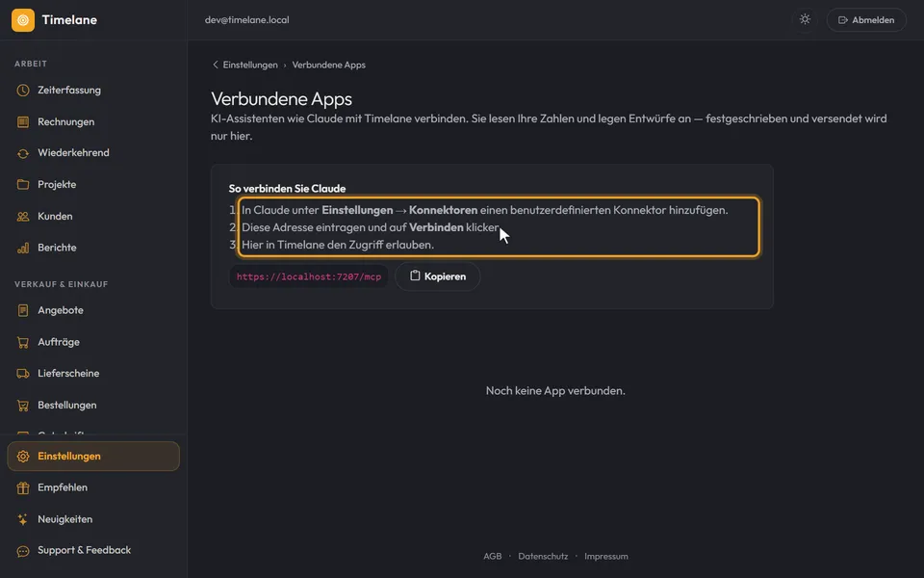Go back using breadcrumb chevron arrow
924x578 pixels.
coord(215,65)
